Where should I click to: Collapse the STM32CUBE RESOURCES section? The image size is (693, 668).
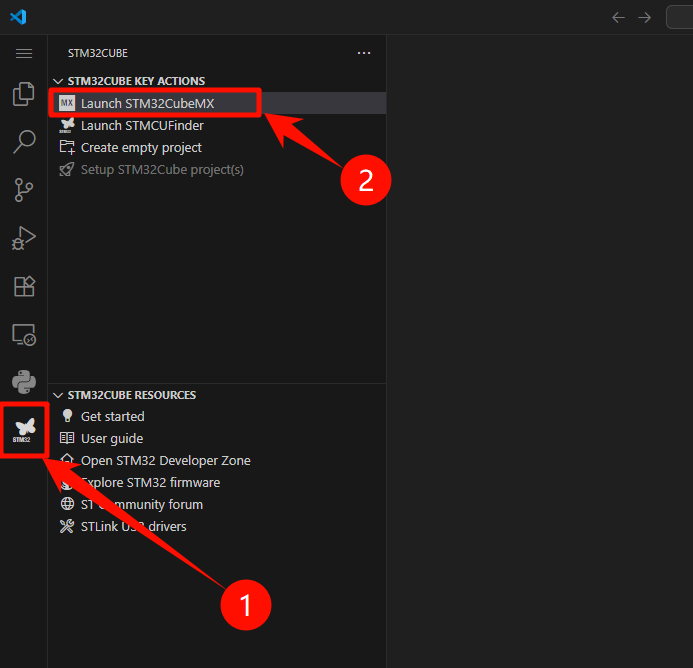tap(58, 395)
